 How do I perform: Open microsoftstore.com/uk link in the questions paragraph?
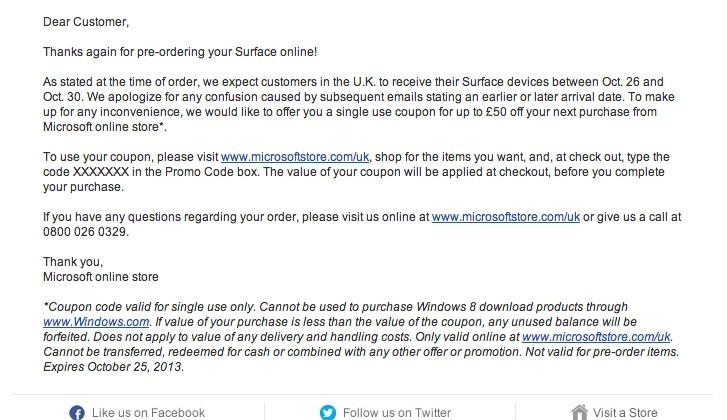point(506,217)
